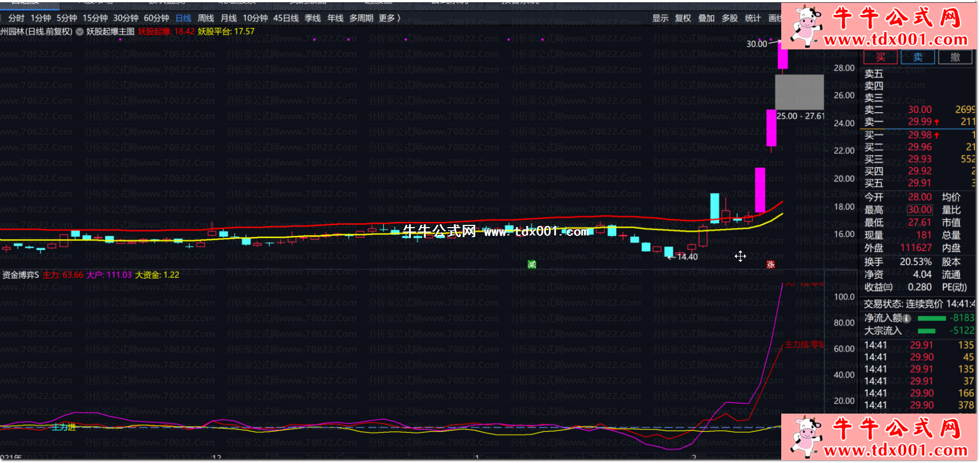
Task: Click the 撤 cancel order button
Action: (x=955, y=57)
